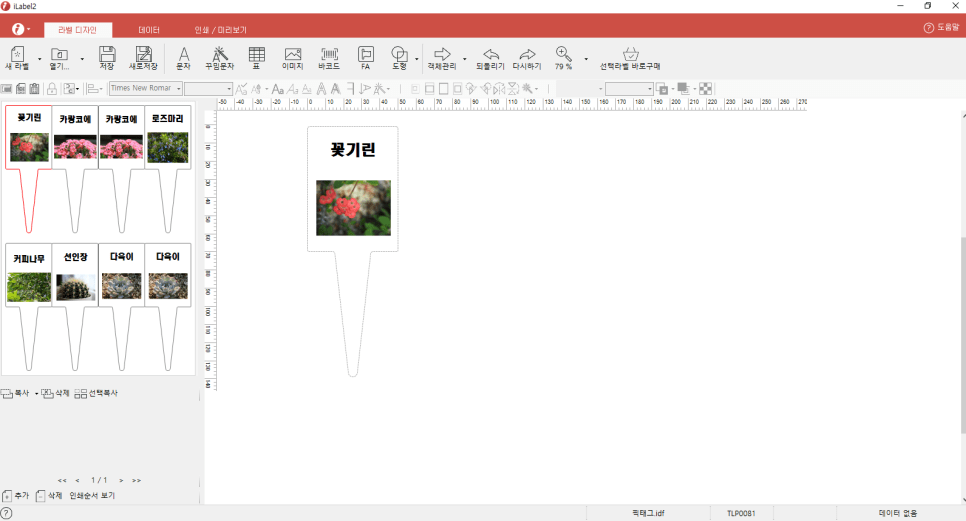The height and width of the screenshot is (521, 966).
Task: Open the line style combo box
Action: (x=629, y=89)
